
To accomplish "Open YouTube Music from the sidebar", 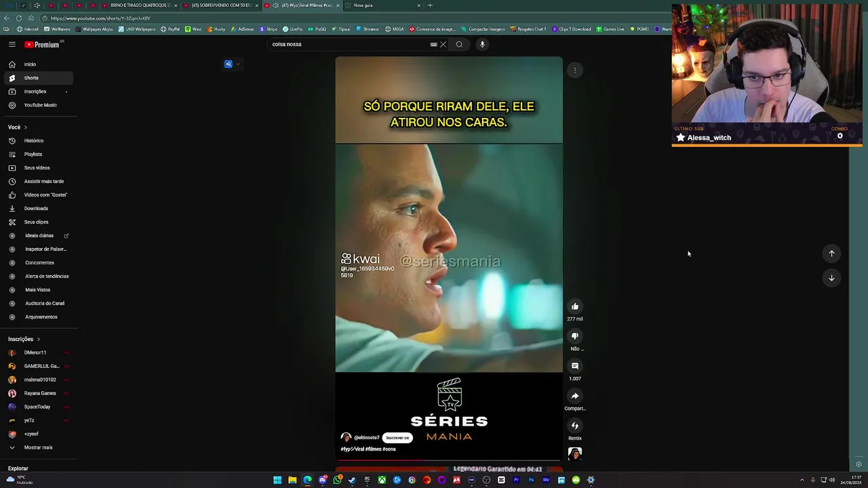I will point(39,105).
